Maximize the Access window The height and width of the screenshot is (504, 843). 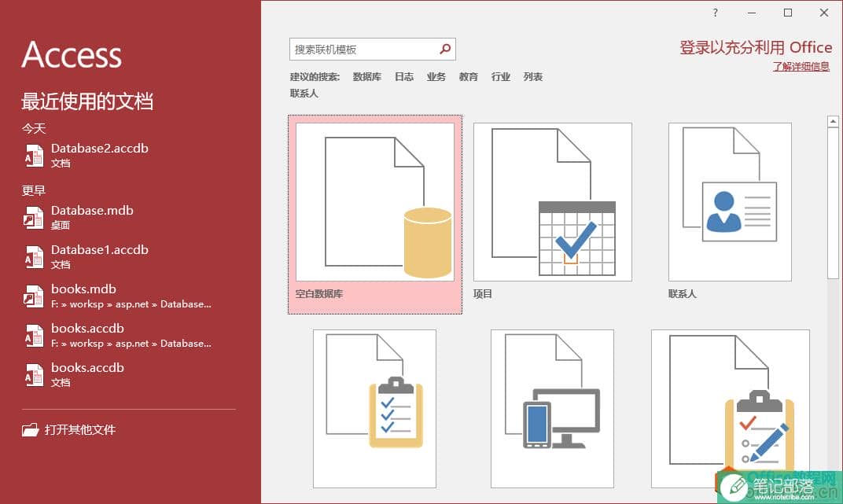point(788,13)
